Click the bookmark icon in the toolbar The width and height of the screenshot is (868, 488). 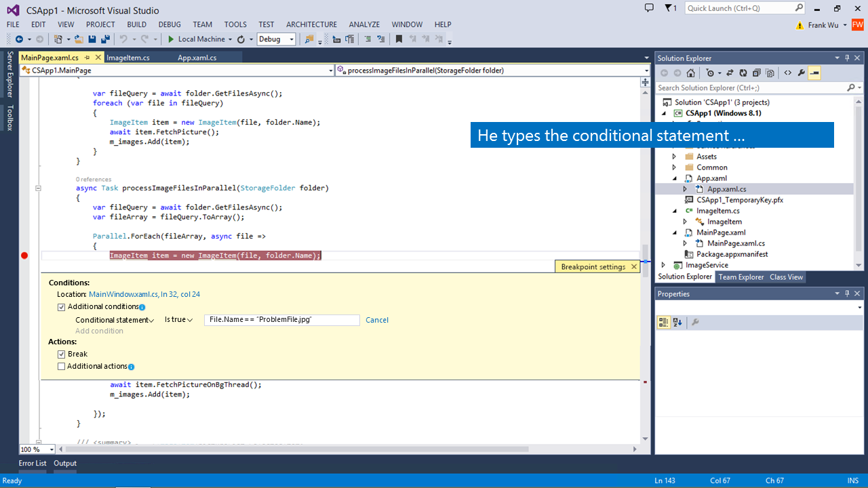399,39
